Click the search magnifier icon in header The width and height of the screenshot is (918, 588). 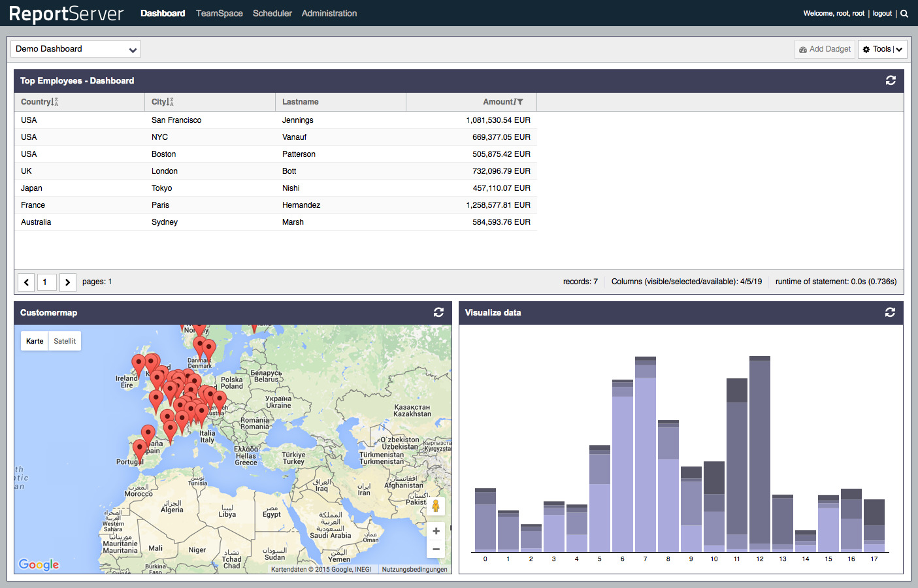(x=904, y=14)
